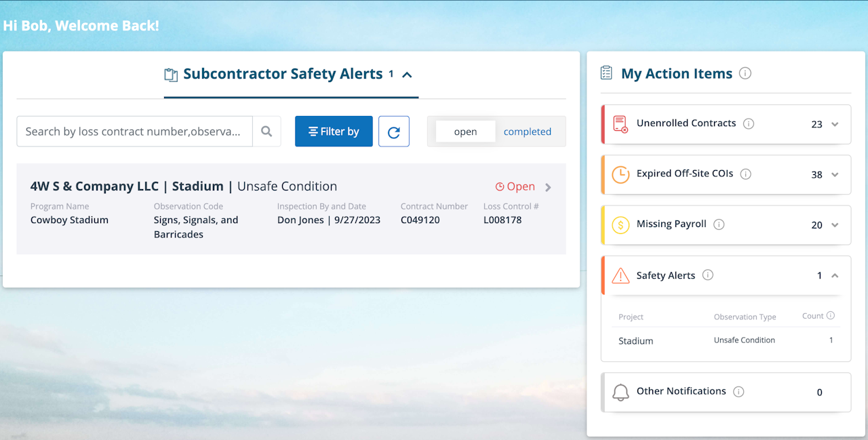Select the open alerts toggle
The width and height of the screenshot is (868, 440).
point(465,132)
